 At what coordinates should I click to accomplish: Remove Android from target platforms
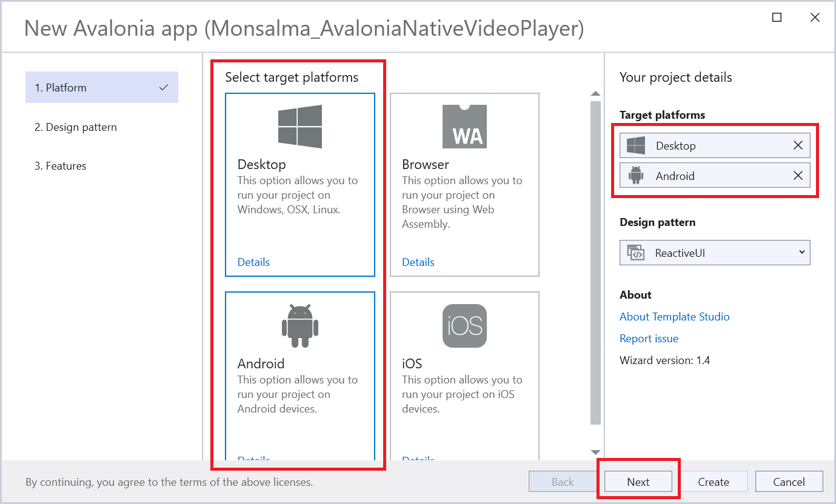coord(798,176)
